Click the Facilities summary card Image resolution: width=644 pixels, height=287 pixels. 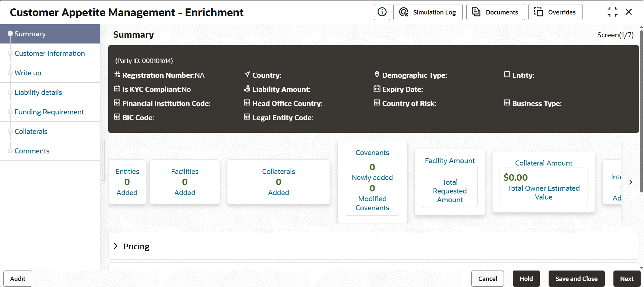coord(185,182)
